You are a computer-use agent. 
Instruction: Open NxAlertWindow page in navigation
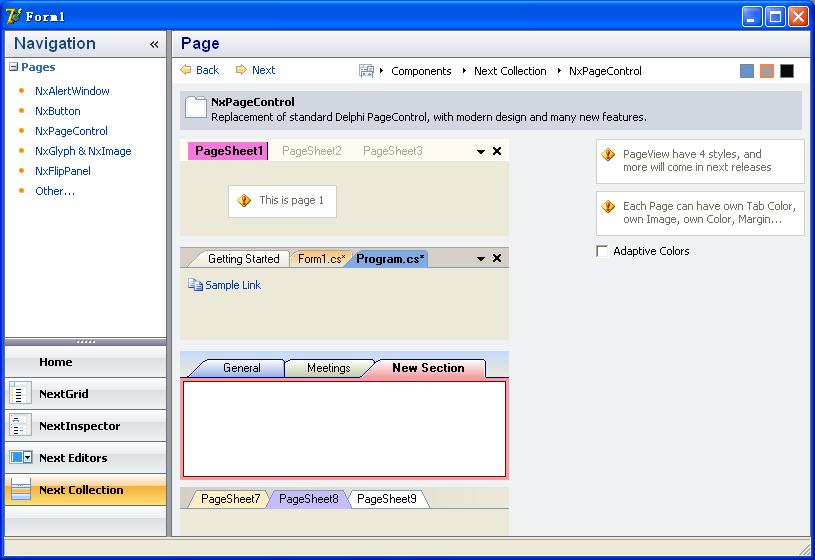(x=72, y=91)
